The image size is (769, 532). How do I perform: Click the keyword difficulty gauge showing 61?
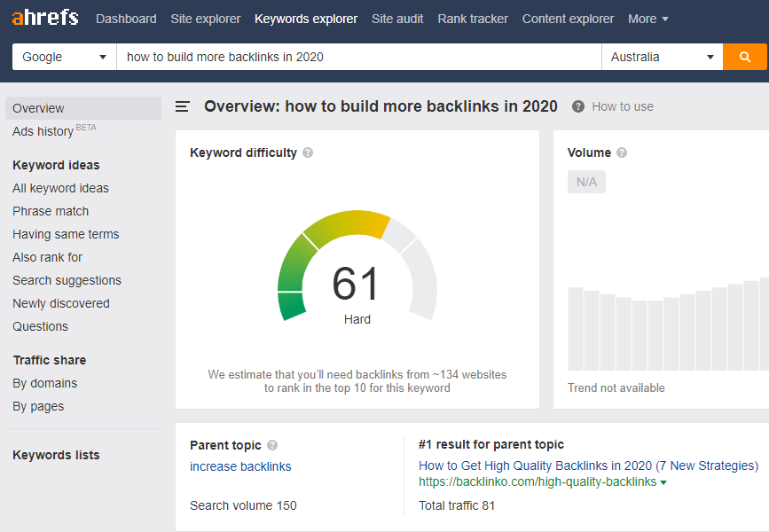pos(357,267)
